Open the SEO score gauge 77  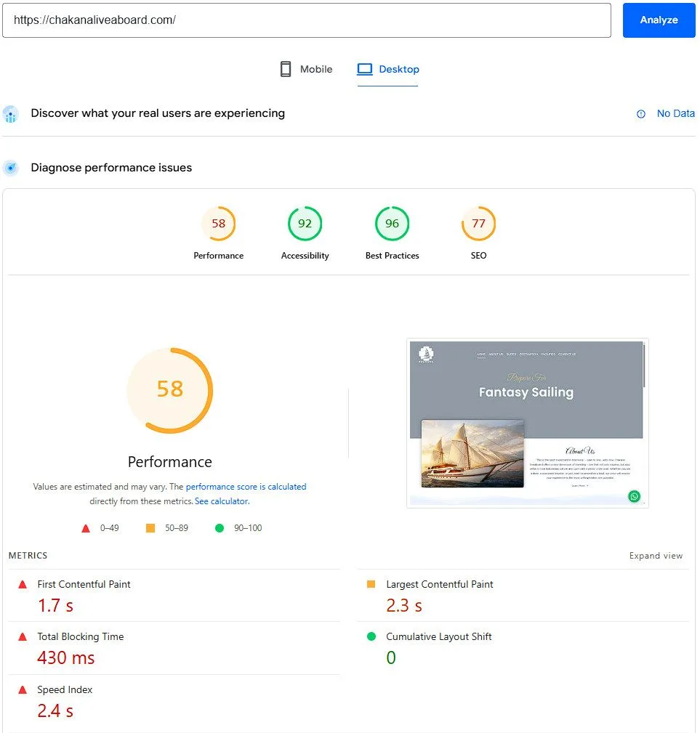478,224
